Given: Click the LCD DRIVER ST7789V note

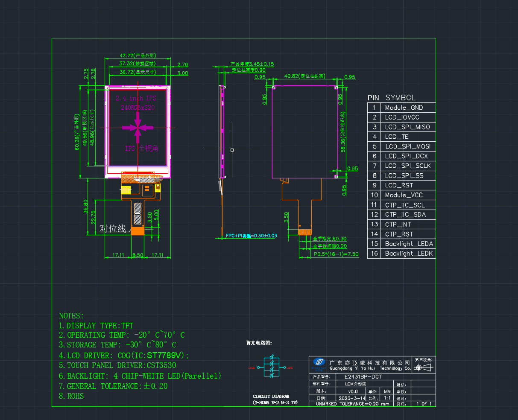Looking at the screenshot, I should pyautogui.click(x=124, y=356).
